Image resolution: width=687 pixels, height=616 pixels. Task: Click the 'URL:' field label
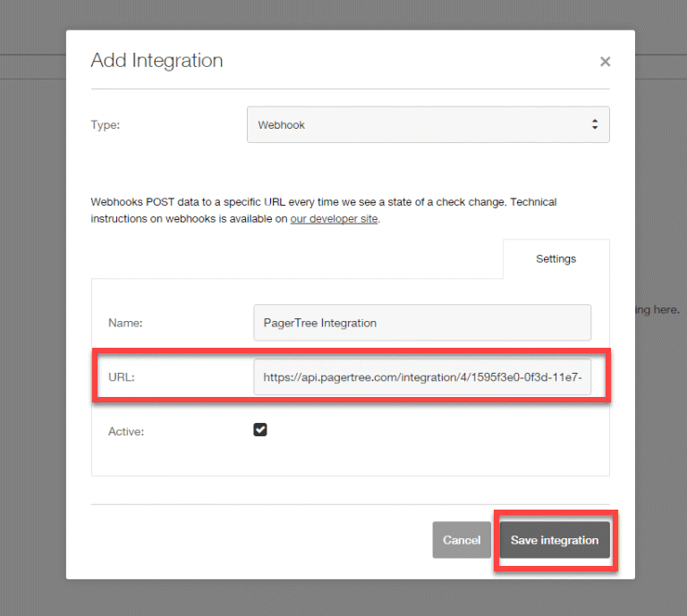(x=121, y=377)
